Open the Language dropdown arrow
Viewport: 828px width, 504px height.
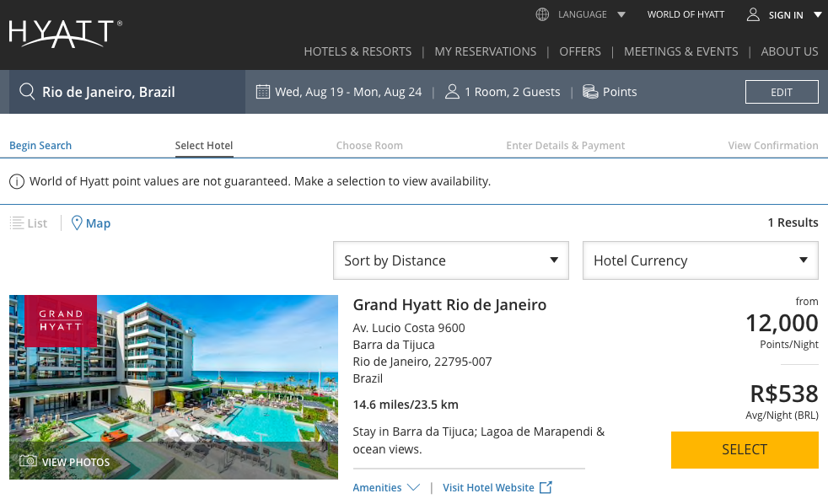click(x=621, y=15)
